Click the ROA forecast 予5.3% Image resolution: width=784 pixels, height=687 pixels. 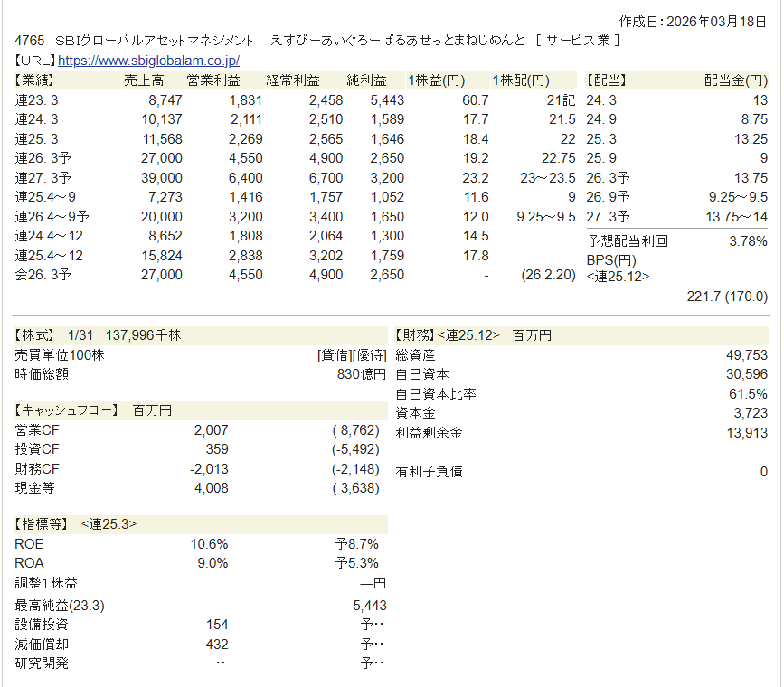click(357, 563)
